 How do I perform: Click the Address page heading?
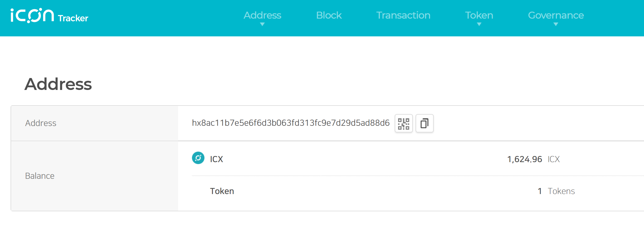tap(58, 84)
